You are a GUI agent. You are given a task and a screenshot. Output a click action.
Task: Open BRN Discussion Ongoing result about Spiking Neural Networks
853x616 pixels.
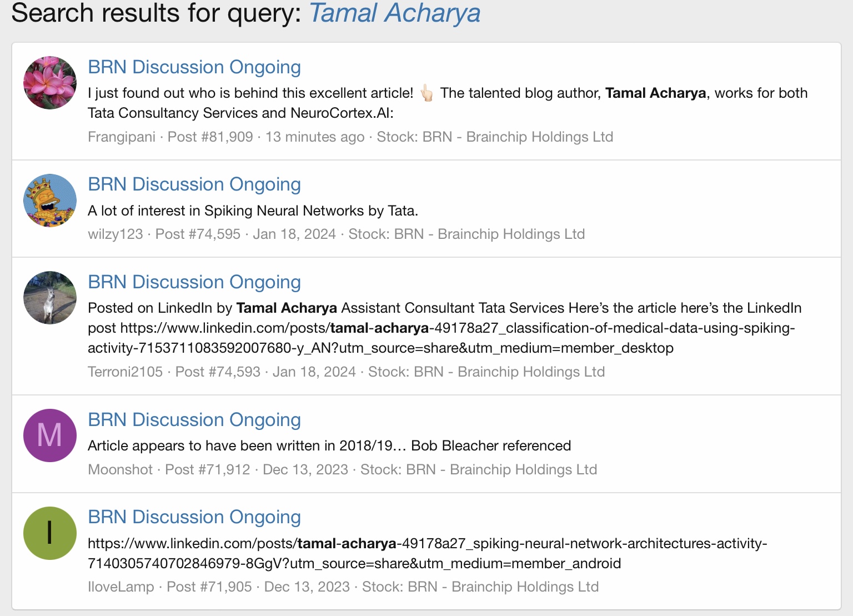point(194,184)
